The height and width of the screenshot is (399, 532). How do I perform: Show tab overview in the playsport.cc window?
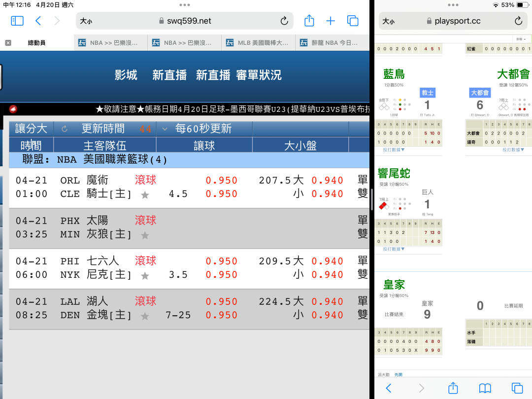click(517, 388)
